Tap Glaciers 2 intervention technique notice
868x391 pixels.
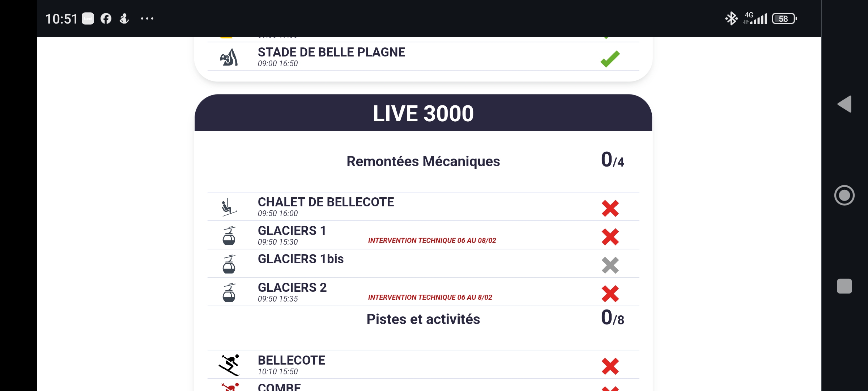(430, 298)
